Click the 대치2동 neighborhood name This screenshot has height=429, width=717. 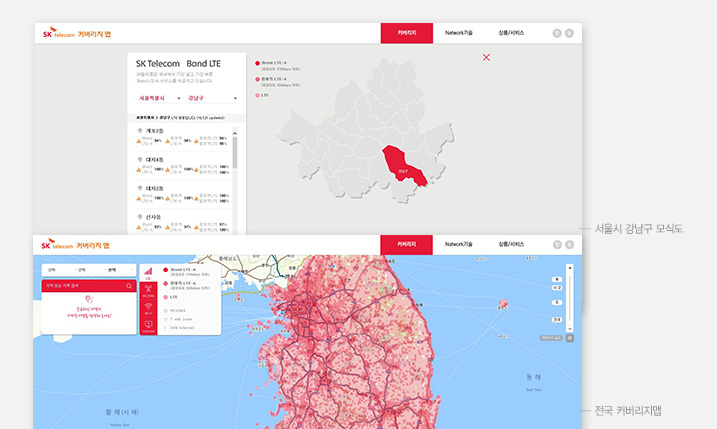[155, 188]
